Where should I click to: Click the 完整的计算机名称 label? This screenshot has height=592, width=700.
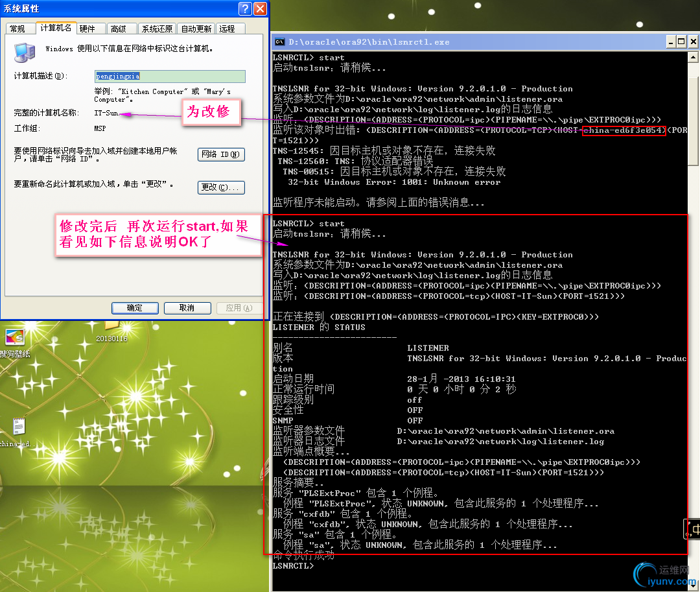47,113
